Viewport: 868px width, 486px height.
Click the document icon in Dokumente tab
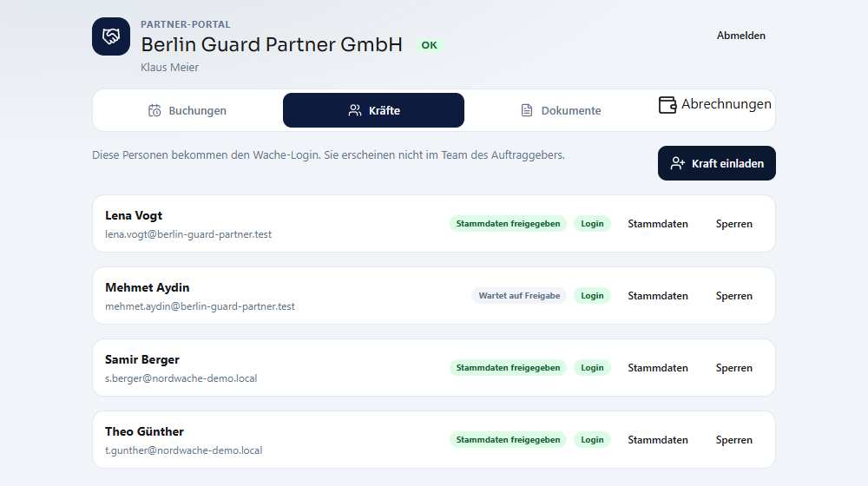click(527, 111)
